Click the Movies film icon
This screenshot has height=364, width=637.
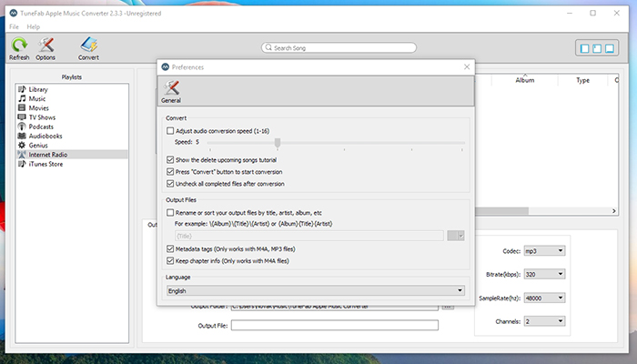pyautogui.click(x=22, y=107)
